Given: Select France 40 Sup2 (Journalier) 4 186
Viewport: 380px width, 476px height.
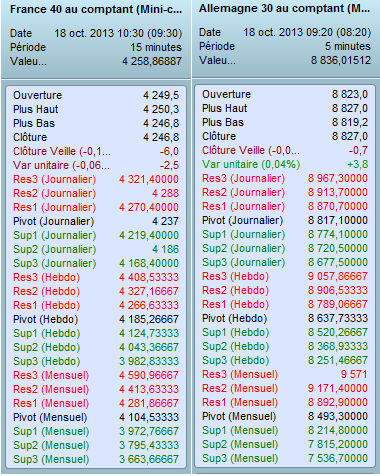Looking at the screenshot, I should click(96, 249).
